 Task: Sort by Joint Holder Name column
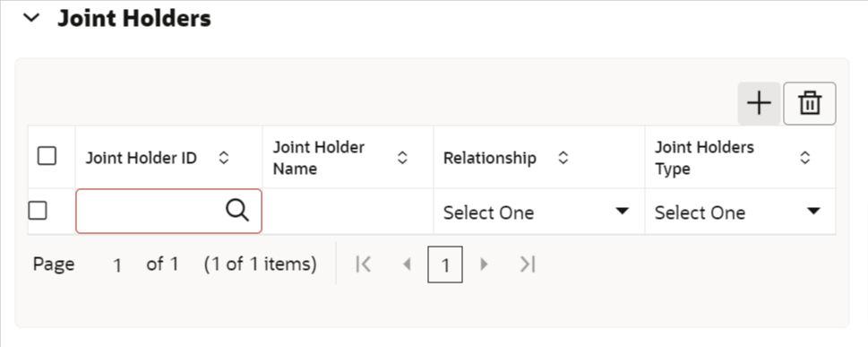pyautogui.click(x=402, y=158)
